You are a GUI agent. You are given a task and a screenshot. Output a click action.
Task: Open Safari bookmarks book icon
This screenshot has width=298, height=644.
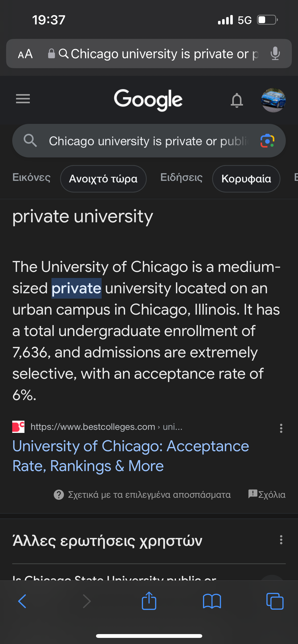(212, 601)
